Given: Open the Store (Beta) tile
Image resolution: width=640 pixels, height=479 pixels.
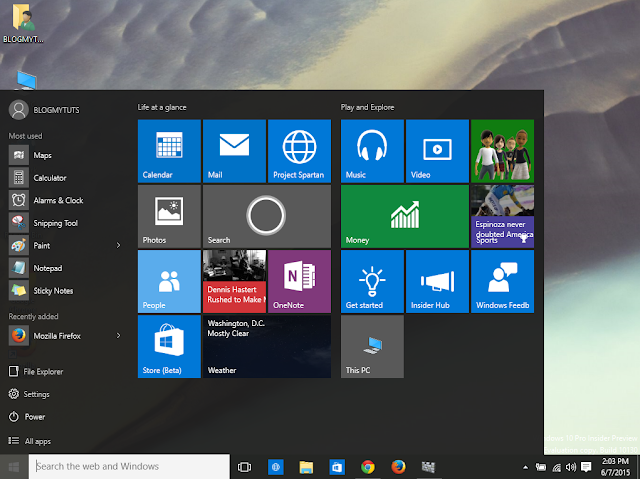Looking at the screenshot, I should tap(169, 346).
